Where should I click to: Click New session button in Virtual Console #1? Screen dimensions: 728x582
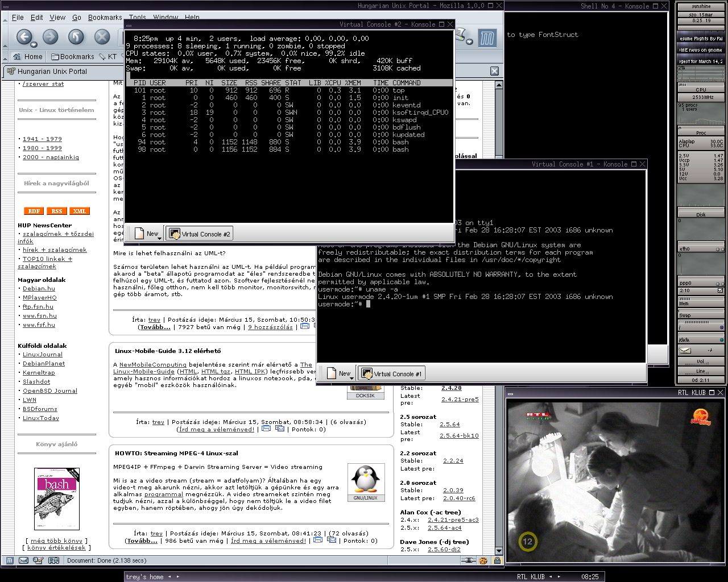click(339, 373)
